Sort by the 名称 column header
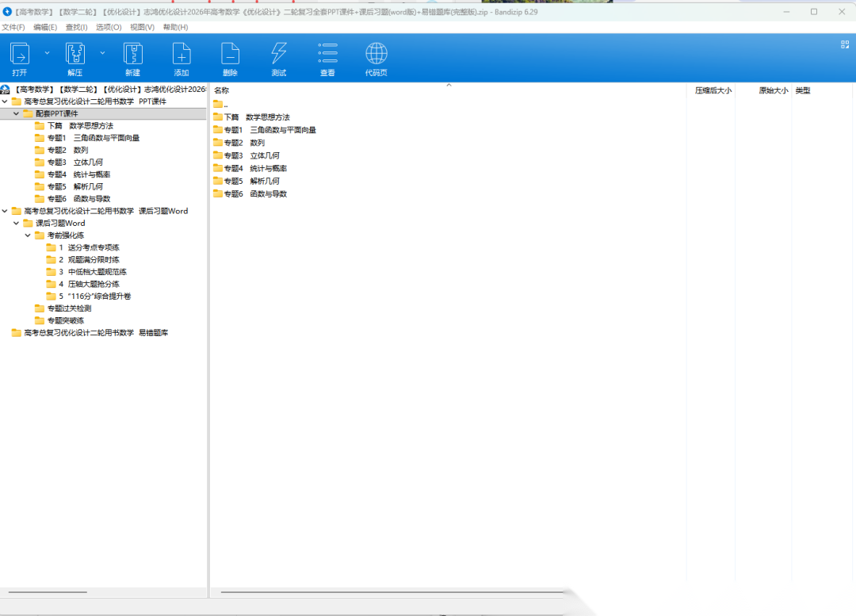 (x=222, y=91)
